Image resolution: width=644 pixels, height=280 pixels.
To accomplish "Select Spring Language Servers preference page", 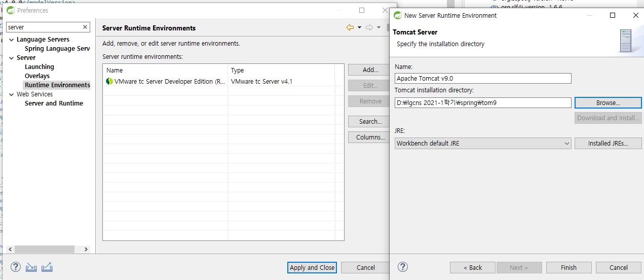I will (57, 49).
